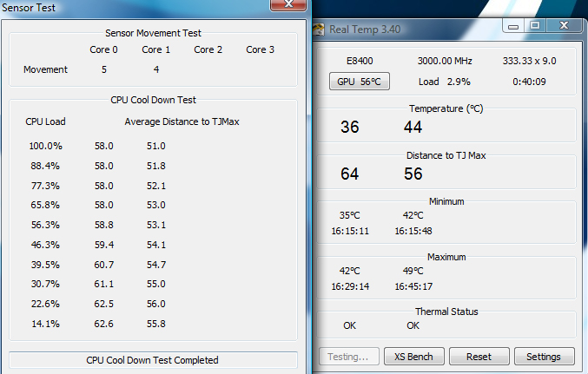
Task: Select the E8400 processor label
Action: pyautogui.click(x=360, y=61)
